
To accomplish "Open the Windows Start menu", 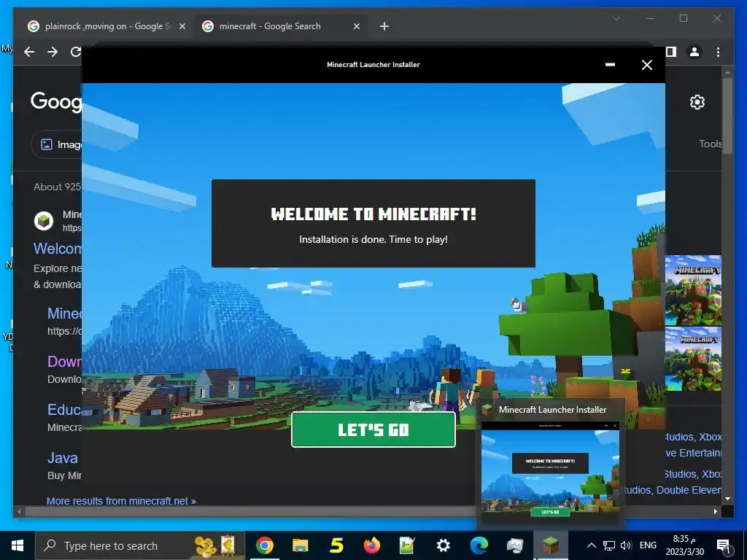I will pos(18,545).
